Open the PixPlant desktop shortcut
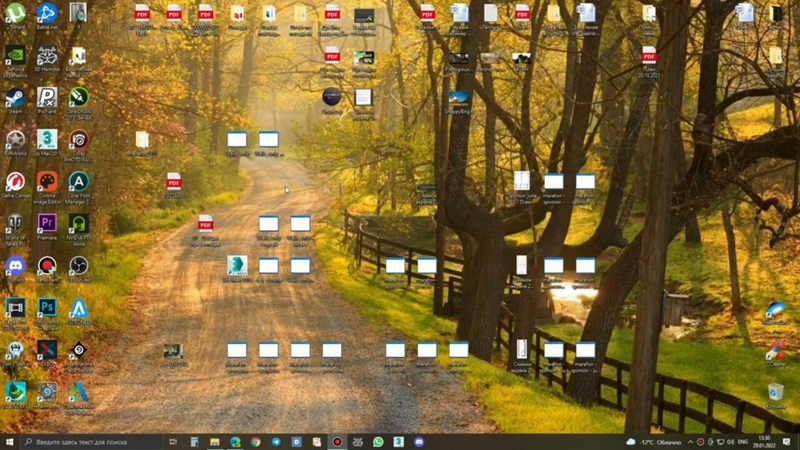This screenshot has height=450, width=800. [x=47, y=100]
